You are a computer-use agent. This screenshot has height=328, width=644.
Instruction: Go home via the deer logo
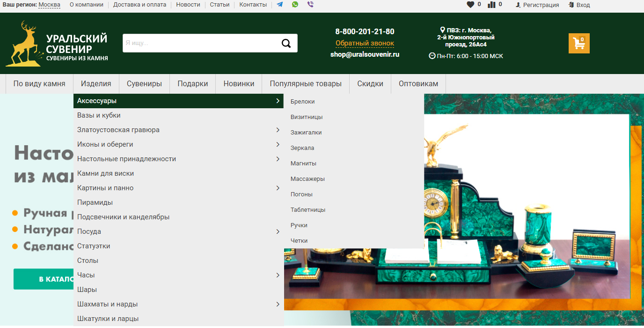[x=56, y=44]
